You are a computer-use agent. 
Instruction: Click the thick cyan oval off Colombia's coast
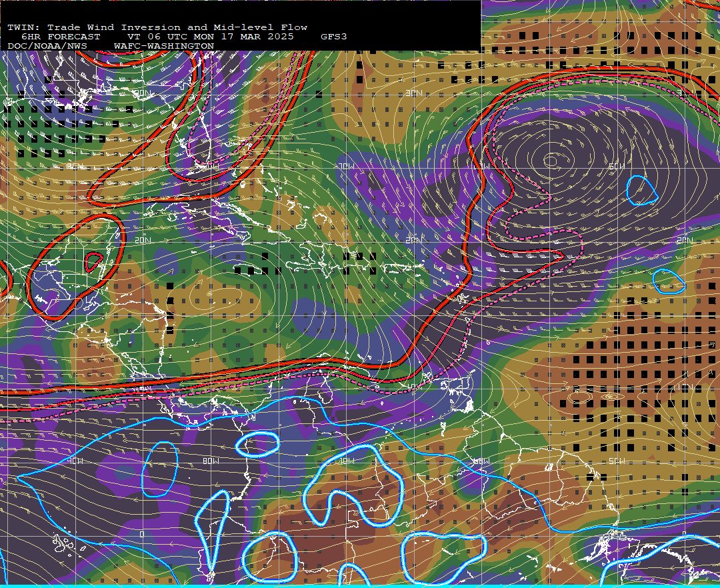tap(257, 444)
